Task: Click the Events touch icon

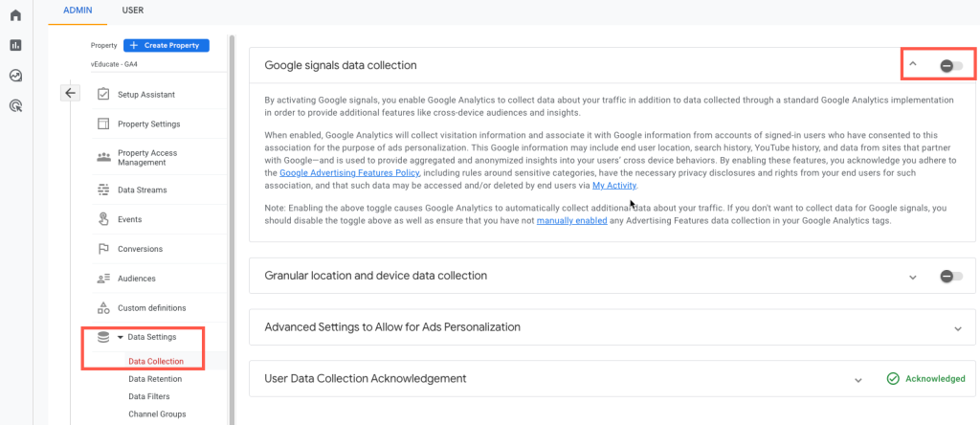Action: click(103, 219)
